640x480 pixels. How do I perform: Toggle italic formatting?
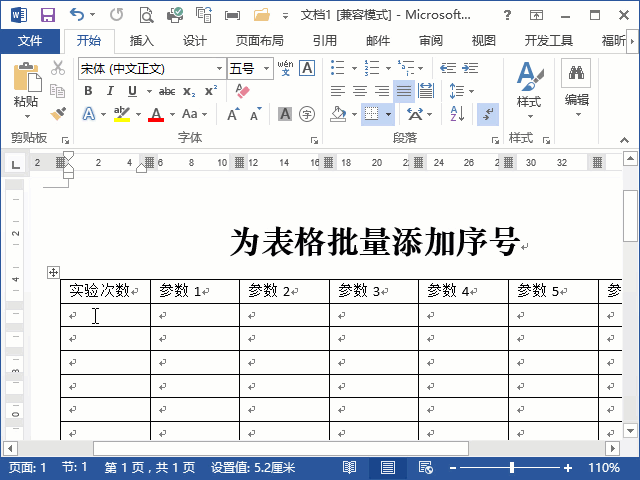(x=110, y=91)
